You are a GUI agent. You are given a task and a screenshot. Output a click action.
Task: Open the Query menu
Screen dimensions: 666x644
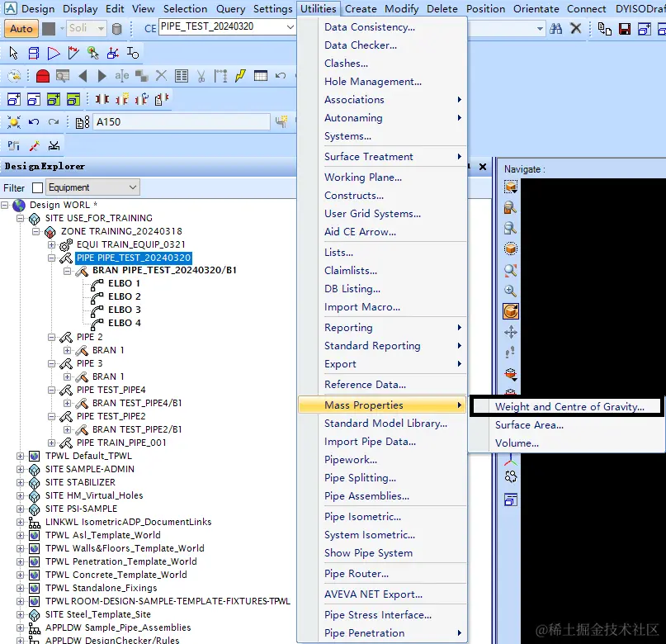[x=230, y=8]
